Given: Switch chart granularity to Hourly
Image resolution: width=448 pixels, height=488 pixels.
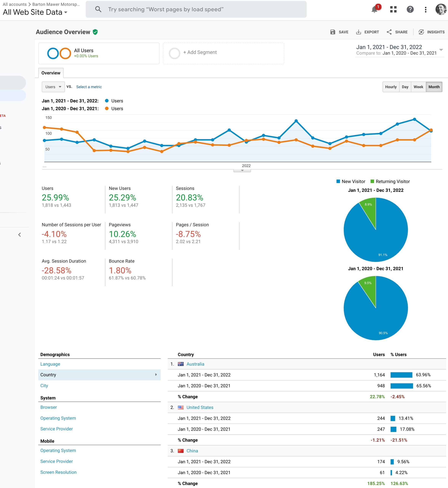Looking at the screenshot, I should click(x=391, y=87).
